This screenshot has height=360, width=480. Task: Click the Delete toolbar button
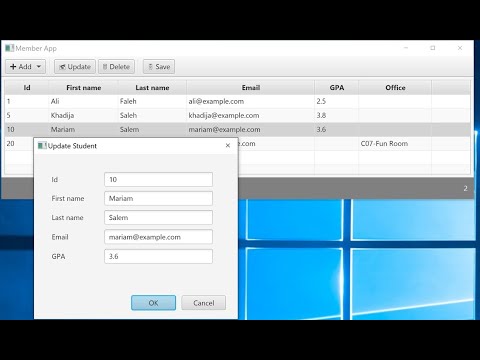tap(116, 67)
